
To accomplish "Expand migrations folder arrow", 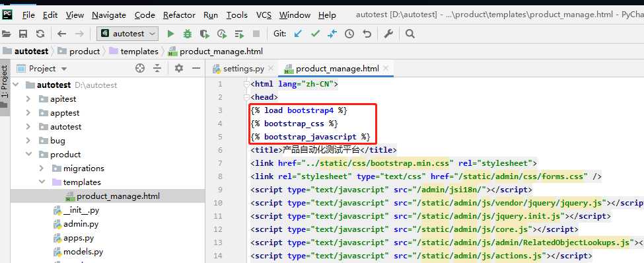I will [42, 168].
